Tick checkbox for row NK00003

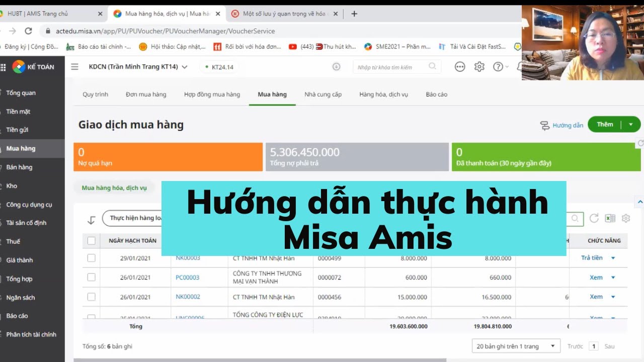tap(91, 258)
